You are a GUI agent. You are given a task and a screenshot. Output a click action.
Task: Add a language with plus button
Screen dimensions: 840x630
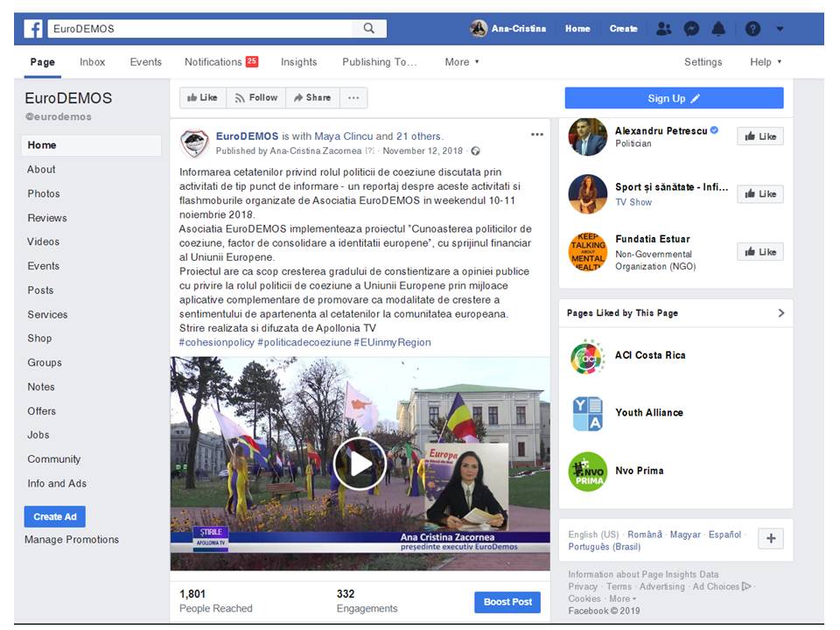771,538
